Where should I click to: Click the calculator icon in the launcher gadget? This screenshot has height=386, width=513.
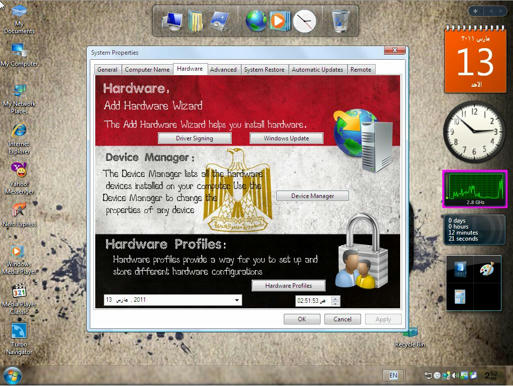click(x=460, y=296)
